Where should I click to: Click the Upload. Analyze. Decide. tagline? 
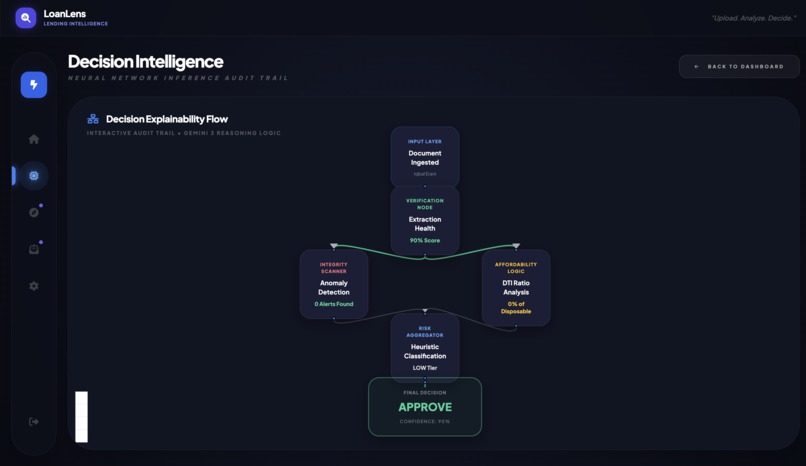[754, 18]
